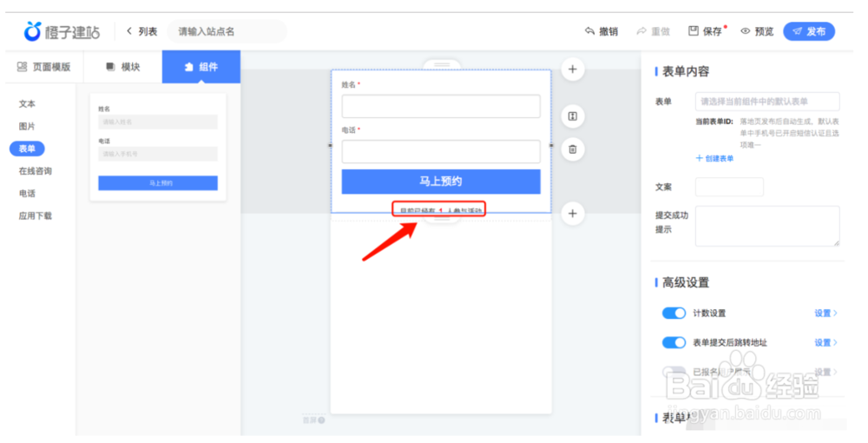Click the 高级设置 section heading

(686, 282)
